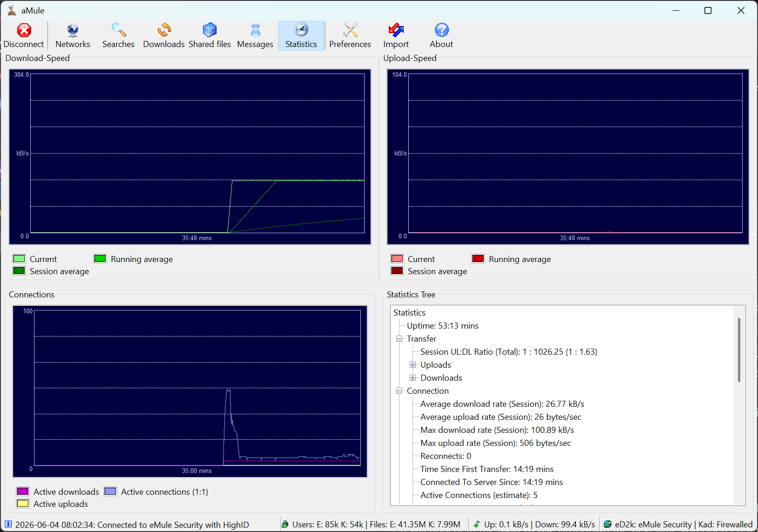Click the info icon in status bar
758x532 pixels.
click(8, 524)
